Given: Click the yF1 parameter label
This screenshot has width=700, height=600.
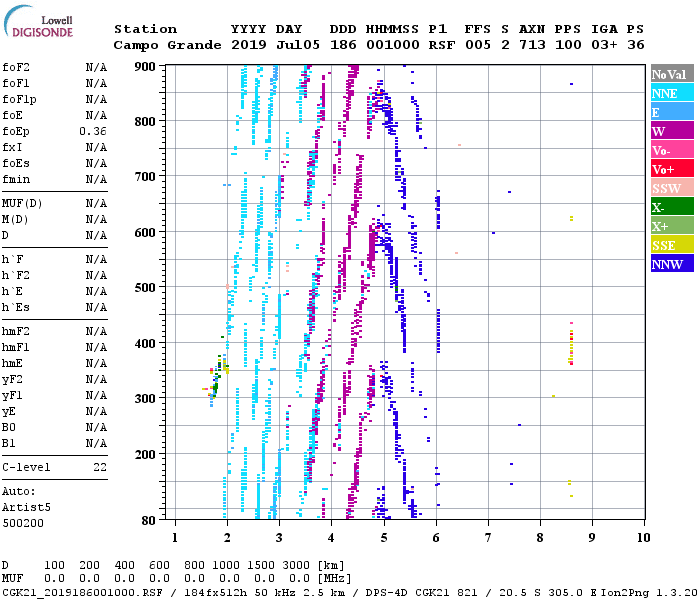Looking at the screenshot, I should (x=12, y=396).
